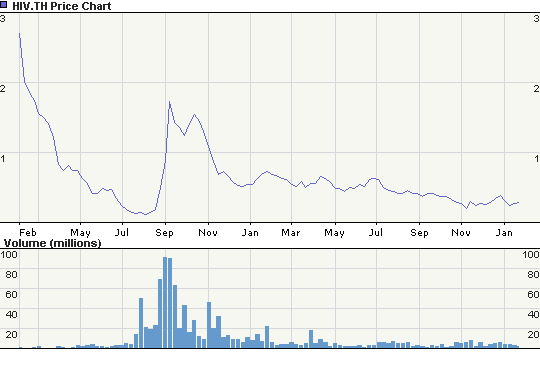This screenshot has width=540, height=368.
Task: Click the 'Mar' label on the time axis
Action: click(291, 233)
